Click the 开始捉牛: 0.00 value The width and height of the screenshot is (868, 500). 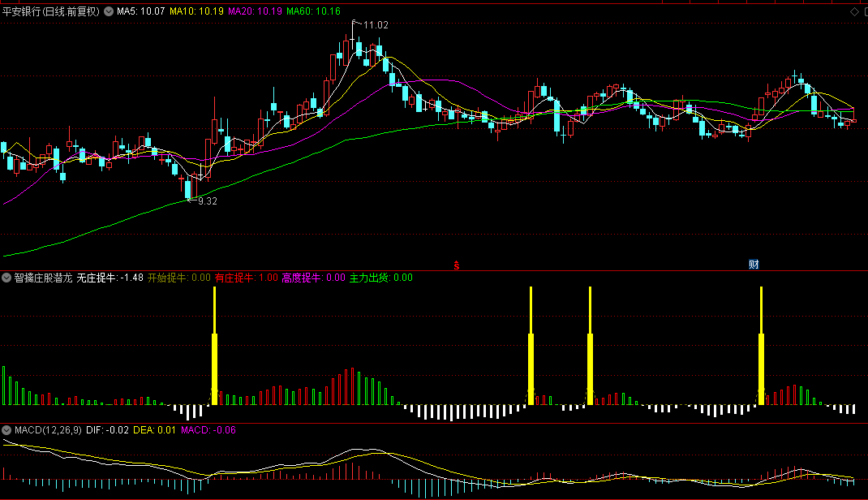[178, 278]
